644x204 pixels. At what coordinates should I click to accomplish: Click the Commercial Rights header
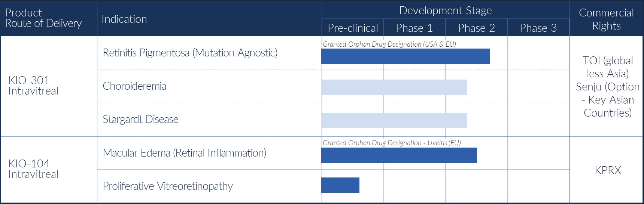pos(606,19)
